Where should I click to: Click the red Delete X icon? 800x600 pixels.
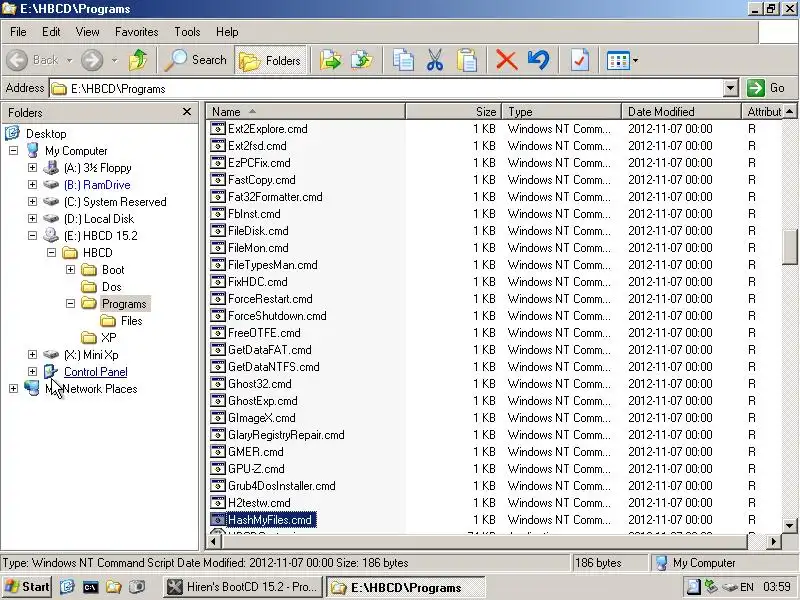(x=507, y=60)
